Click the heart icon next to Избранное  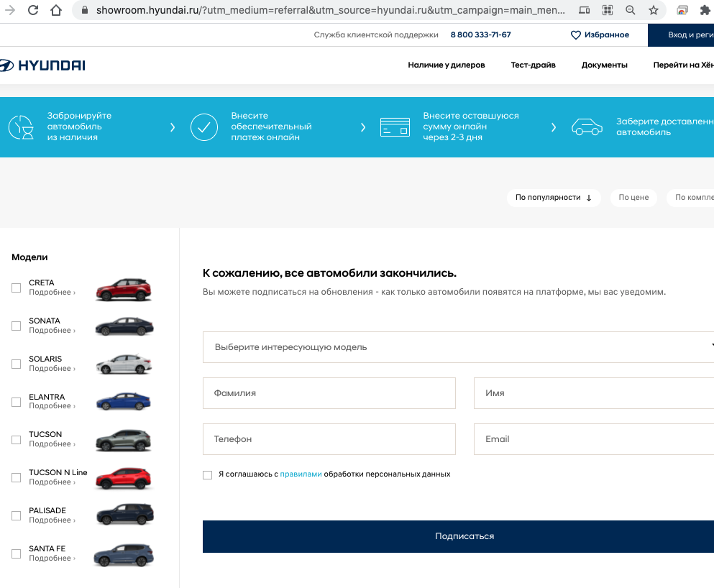(x=575, y=35)
